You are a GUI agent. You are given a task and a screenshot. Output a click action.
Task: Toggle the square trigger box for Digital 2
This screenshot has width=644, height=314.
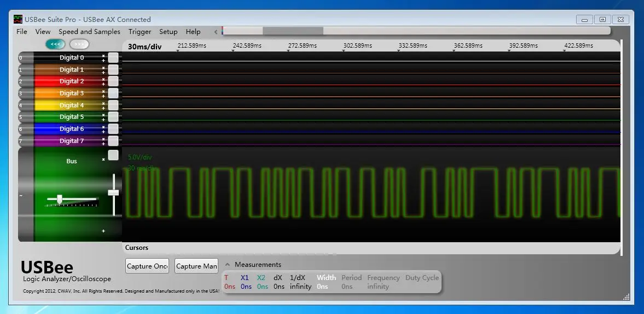(113, 81)
